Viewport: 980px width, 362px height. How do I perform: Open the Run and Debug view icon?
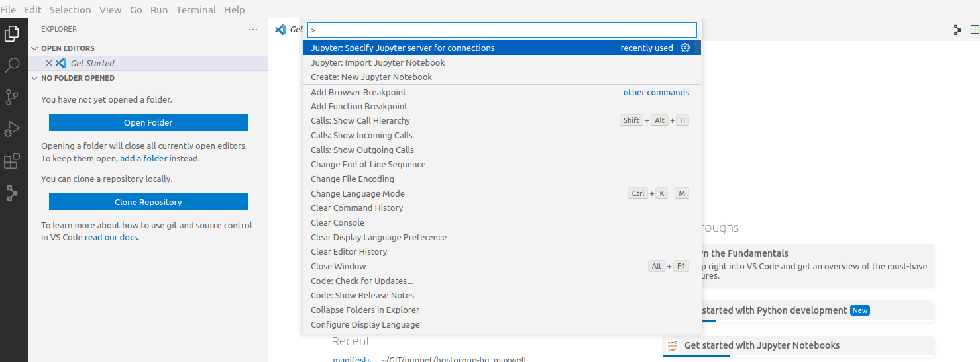point(12,129)
